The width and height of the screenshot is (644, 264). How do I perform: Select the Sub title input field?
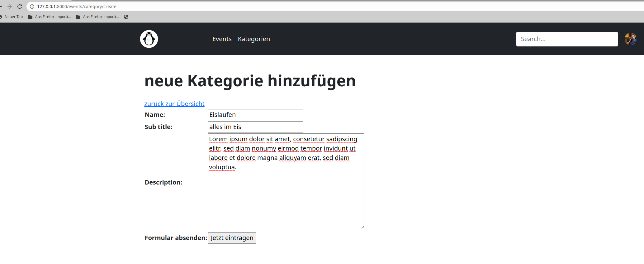point(255,127)
